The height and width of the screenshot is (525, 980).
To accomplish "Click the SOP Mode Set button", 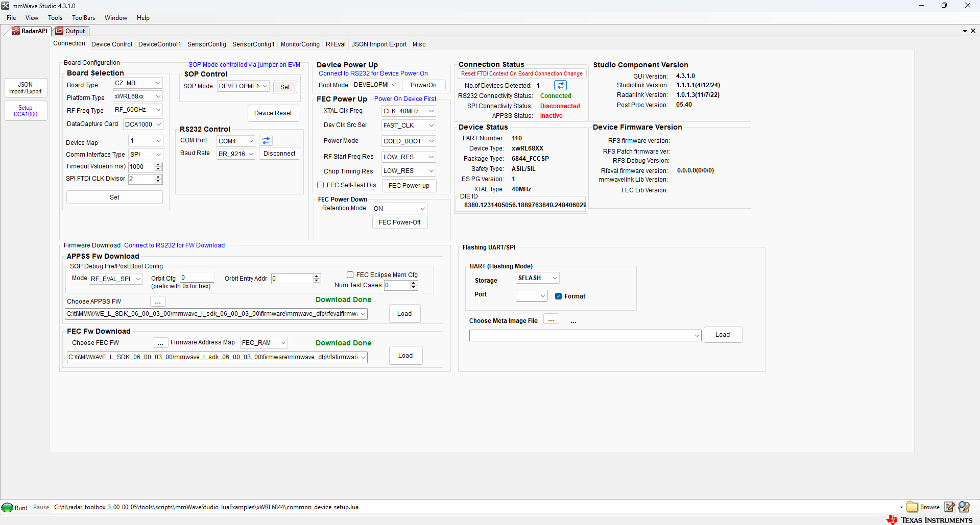I will tap(285, 87).
